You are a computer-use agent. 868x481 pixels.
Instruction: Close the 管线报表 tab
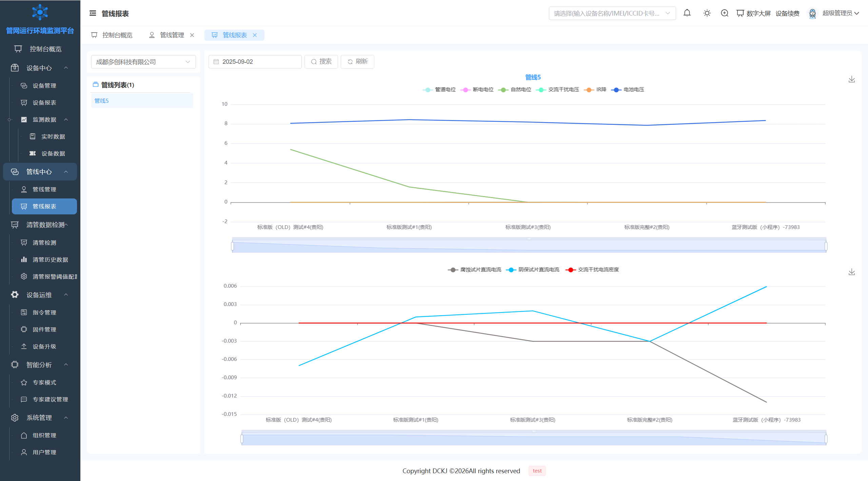click(x=255, y=35)
